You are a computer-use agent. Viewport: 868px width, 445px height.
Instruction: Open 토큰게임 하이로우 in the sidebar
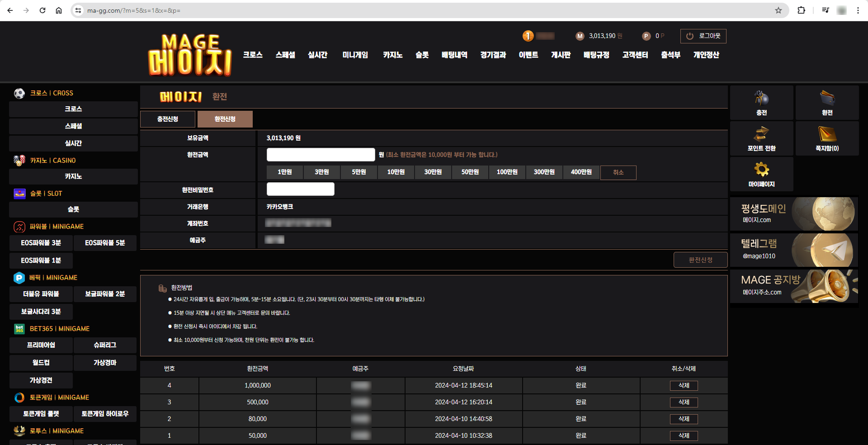pos(105,414)
